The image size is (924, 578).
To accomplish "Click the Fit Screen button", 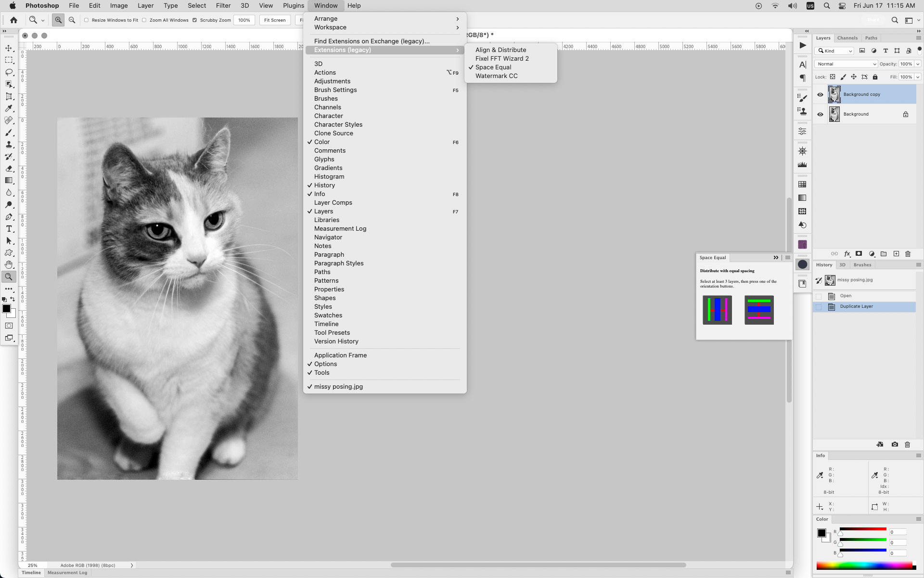I will (274, 20).
